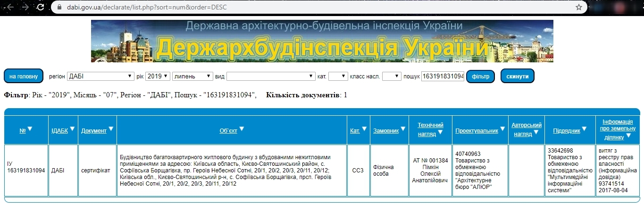
Task: Click 'сертифікат' document cell
Action: pos(97,171)
